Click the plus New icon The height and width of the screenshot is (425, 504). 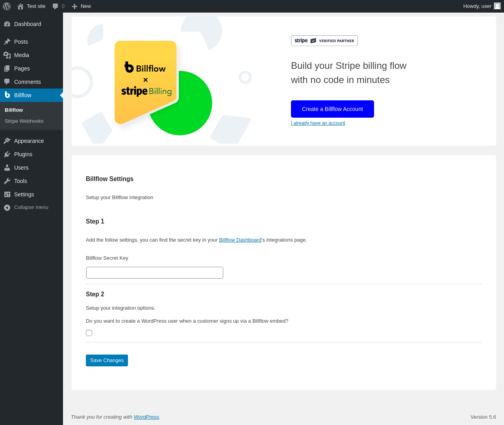[x=75, y=6]
